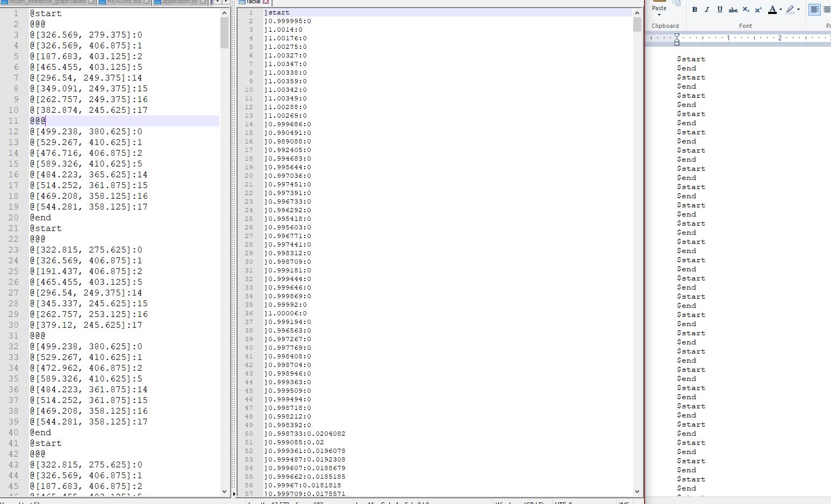Click the left editor vertical scrollbar thumb

(225, 33)
